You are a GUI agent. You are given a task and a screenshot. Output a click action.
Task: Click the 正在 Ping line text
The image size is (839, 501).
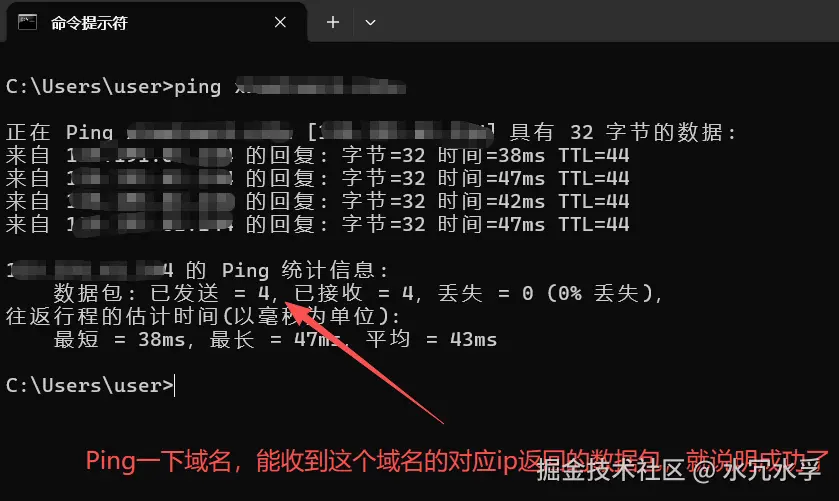tap(370, 132)
